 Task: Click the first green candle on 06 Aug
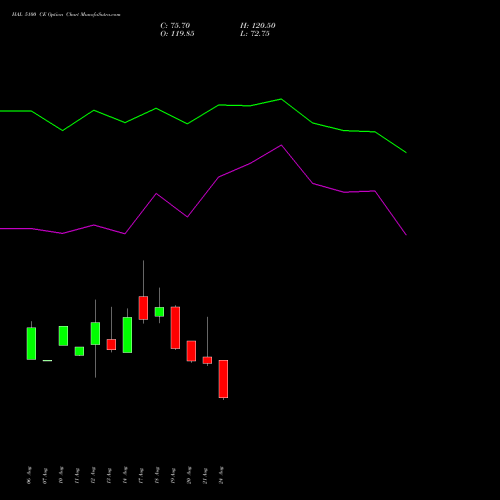[31, 343]
